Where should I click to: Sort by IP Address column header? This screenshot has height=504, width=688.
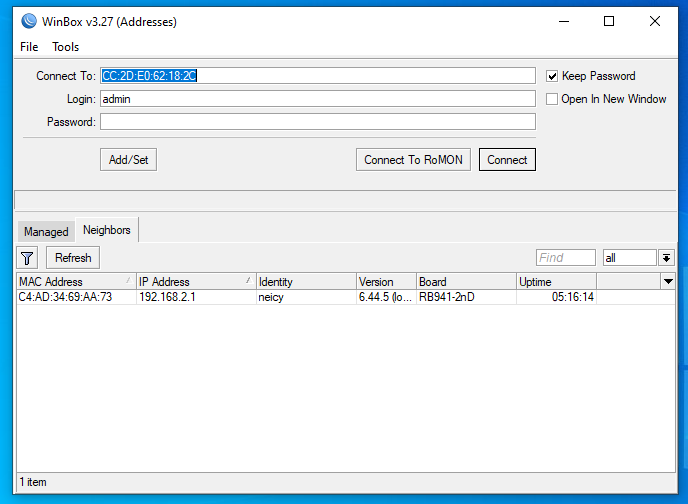[196, 282]
